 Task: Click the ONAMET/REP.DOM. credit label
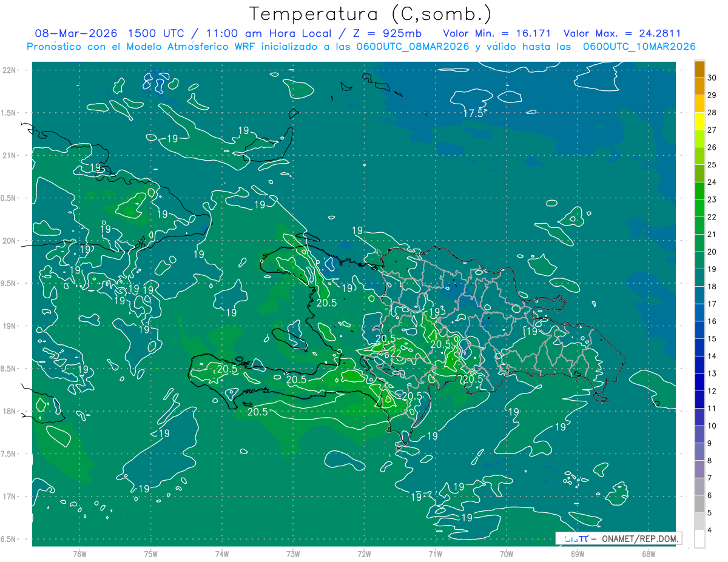coord(639,538)
